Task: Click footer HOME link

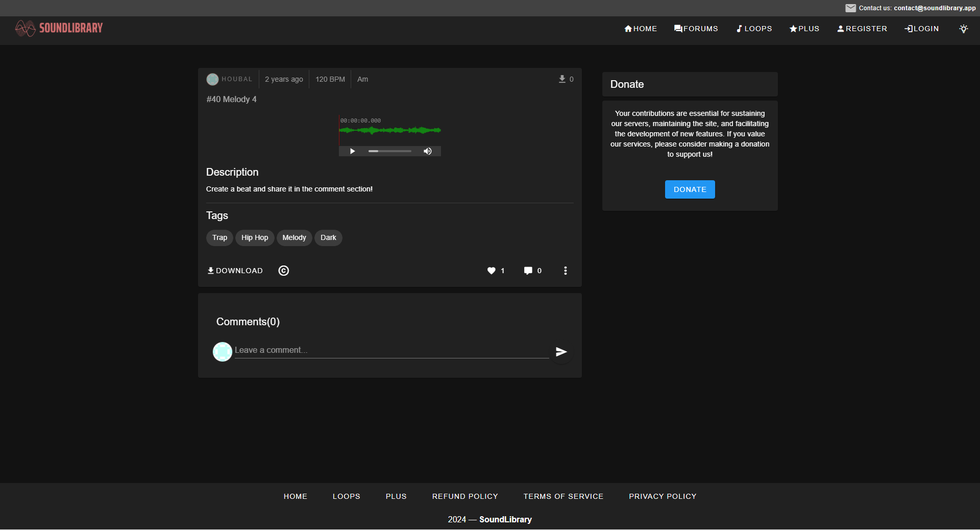Action: tap(296, 496)
